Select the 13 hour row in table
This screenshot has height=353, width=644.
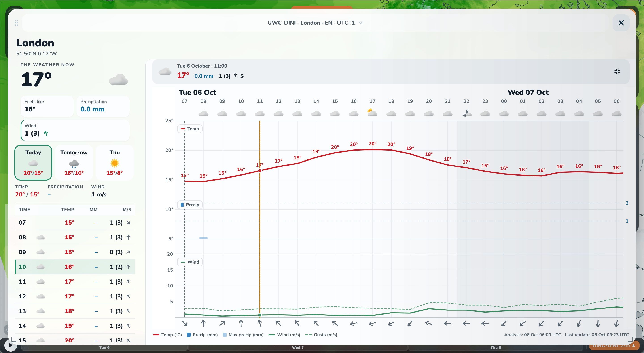75,311
